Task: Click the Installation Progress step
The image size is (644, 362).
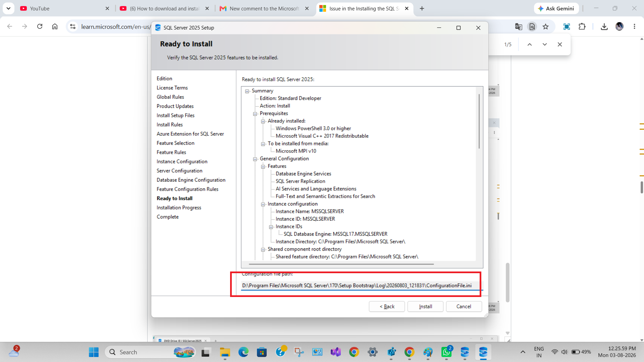Action: tap(179, 208)
